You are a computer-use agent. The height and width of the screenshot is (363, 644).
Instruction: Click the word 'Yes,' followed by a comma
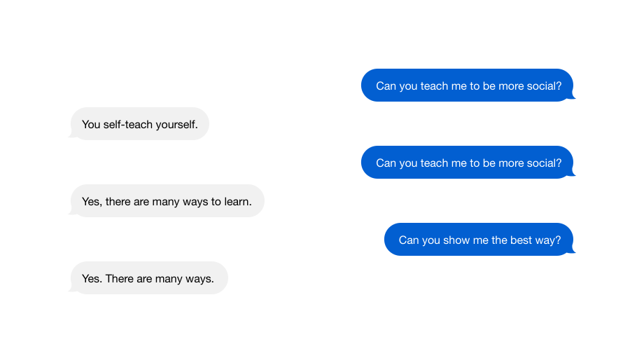point(92,202)
